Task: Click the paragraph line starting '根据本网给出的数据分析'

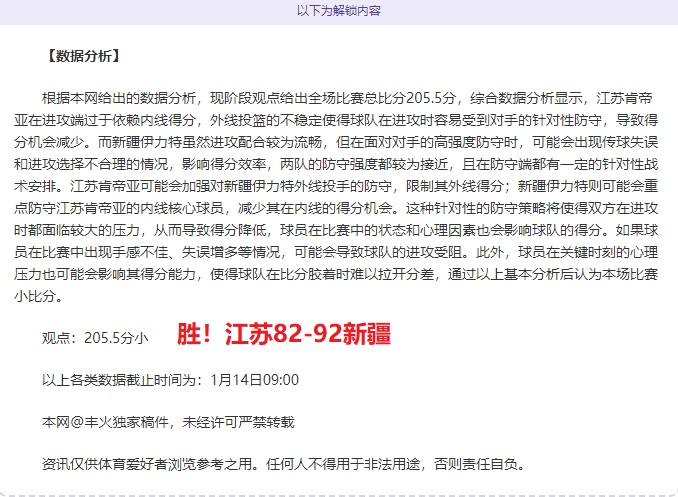Action: pos(347,98)
